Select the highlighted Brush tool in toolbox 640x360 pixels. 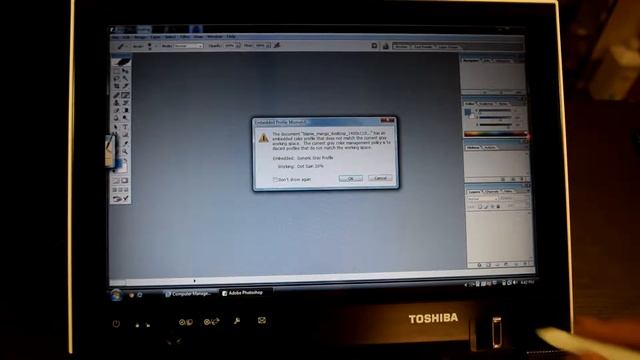click(125, 95)
